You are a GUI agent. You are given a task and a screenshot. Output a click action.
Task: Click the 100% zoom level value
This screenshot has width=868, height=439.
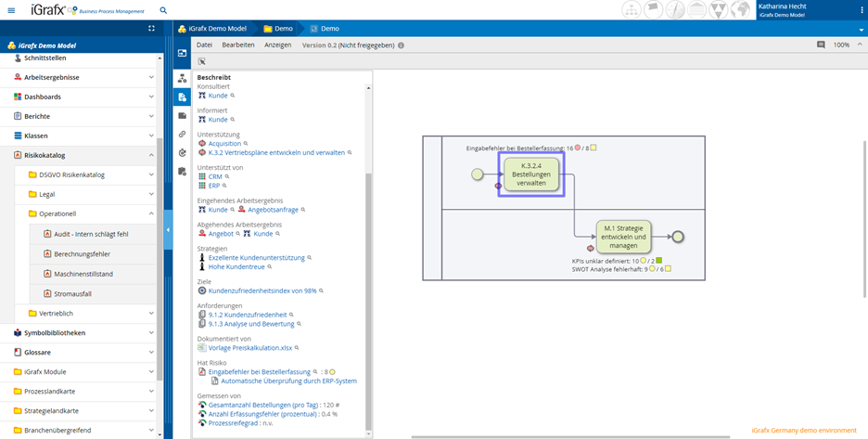tap(841, 45)
